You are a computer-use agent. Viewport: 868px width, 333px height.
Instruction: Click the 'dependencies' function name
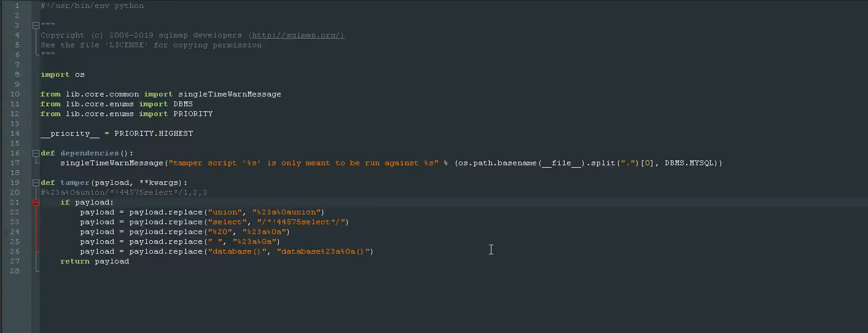click(x=90, y=153)
